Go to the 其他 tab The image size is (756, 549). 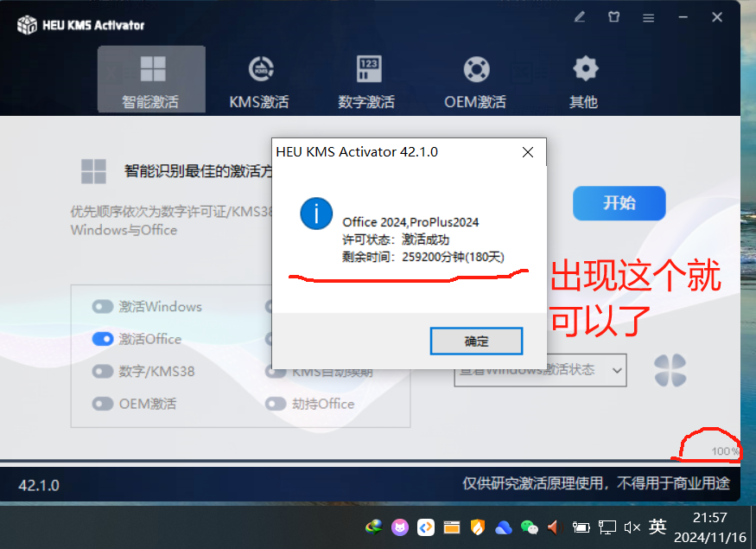pyautogui.click(x=584, y=82)
